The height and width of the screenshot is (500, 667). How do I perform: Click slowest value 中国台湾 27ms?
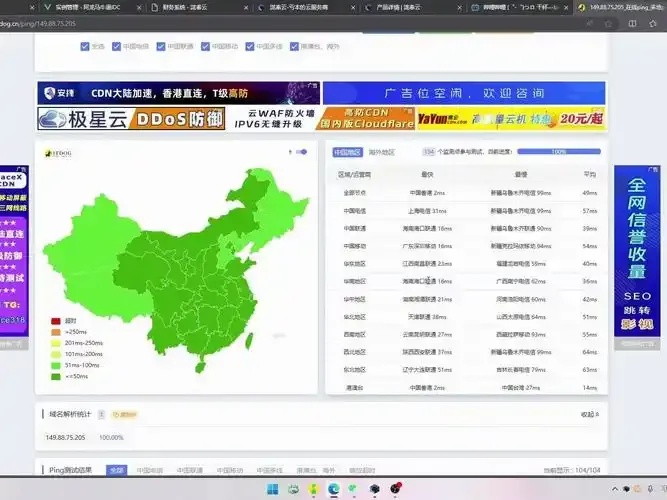click(x=521, y=388)
